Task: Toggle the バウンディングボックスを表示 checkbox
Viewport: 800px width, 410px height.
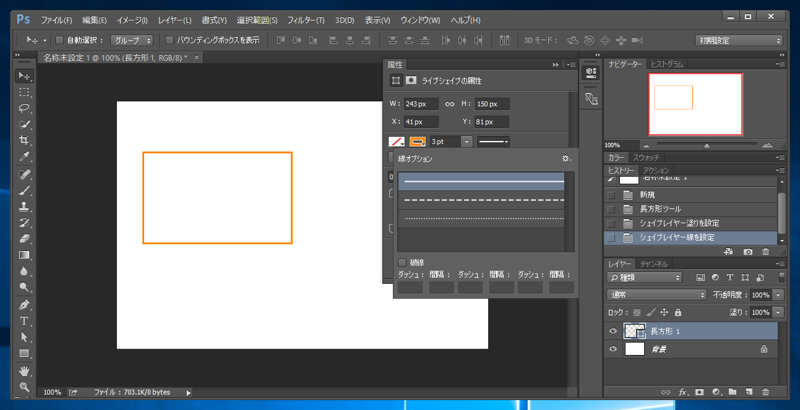Action: coord(170,40)
